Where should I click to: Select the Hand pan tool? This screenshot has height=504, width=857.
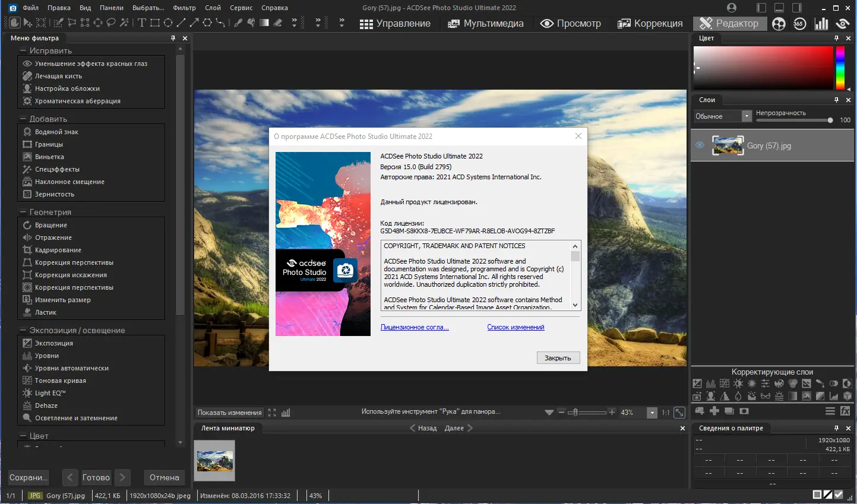coord(14,23)
